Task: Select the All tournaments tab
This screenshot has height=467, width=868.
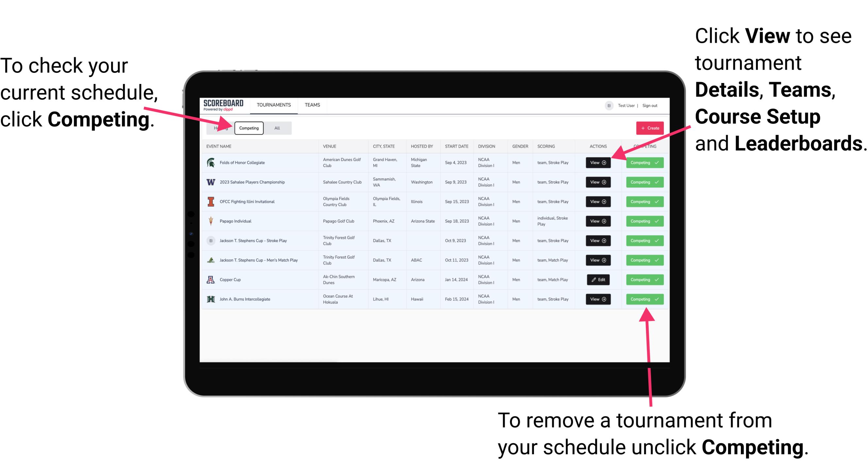Action: (x=277, y=128)
